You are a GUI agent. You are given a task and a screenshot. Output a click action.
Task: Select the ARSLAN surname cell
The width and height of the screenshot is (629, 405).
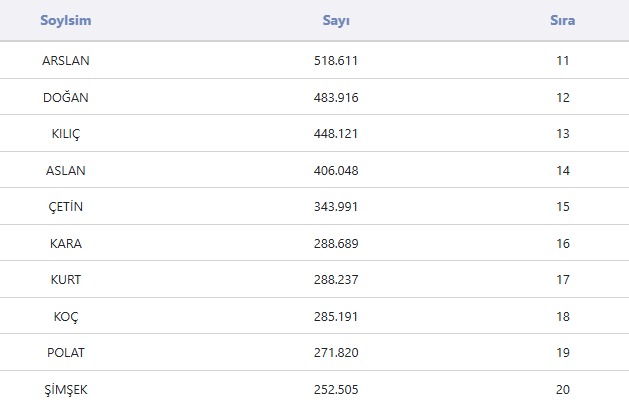tap(66, 60)
